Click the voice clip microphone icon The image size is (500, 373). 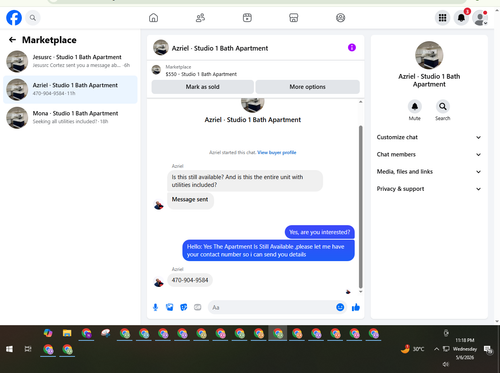click(x=155, y=307)
